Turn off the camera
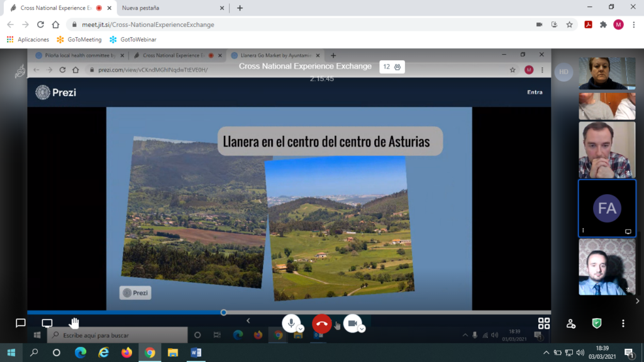644x362 pixels. coord(352,324)
